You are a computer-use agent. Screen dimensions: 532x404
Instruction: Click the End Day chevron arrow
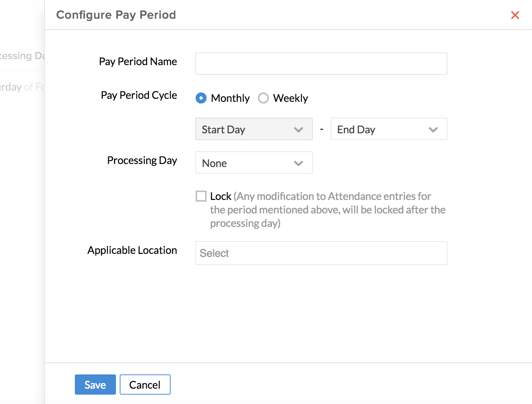click(x=433, y=130)
